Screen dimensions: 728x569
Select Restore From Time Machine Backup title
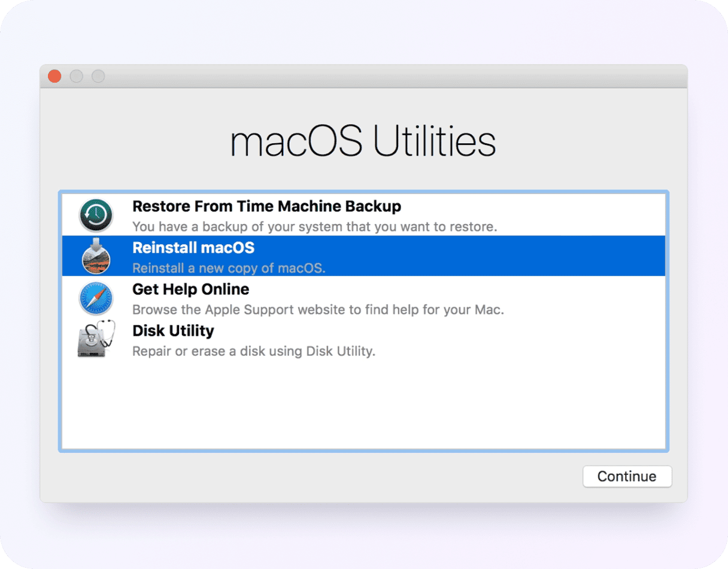click(266, 207)
